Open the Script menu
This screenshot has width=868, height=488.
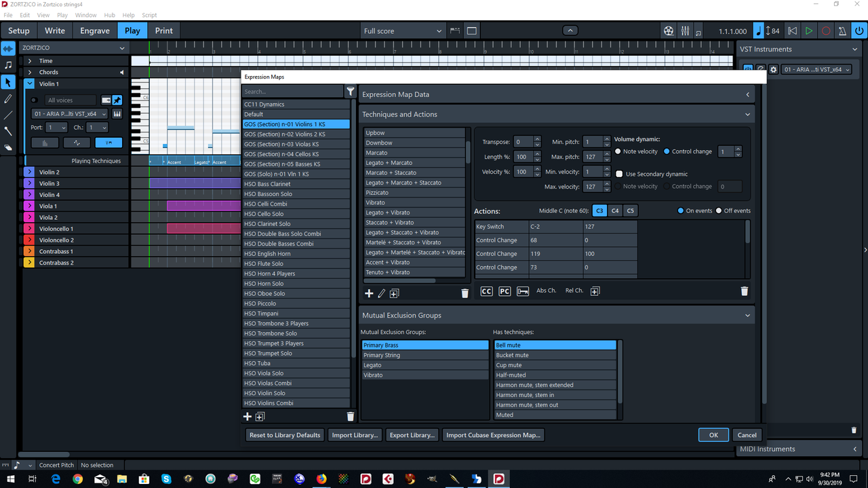pos(149,15)
